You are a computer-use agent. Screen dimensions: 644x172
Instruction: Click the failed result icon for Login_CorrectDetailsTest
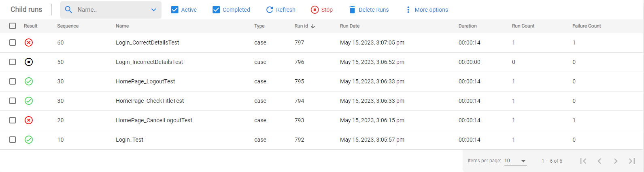click(29, 42)
